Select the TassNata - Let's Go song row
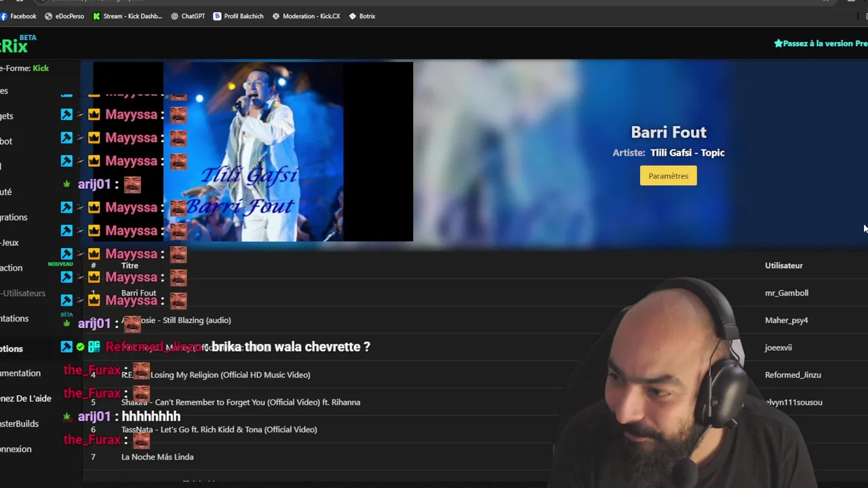 [x=475, y=429]
